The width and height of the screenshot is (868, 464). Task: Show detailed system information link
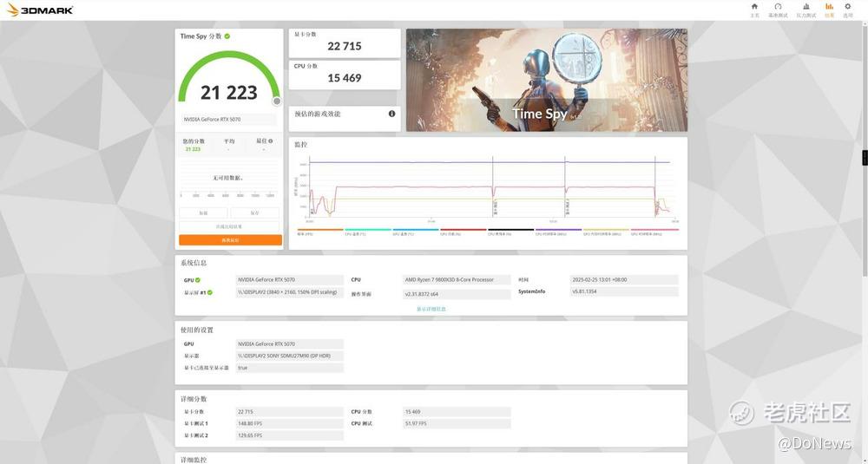coord(431,309)
